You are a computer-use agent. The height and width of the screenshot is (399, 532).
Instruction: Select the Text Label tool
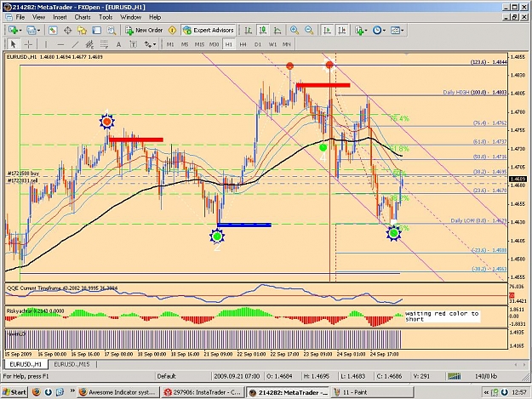point(133,44)
